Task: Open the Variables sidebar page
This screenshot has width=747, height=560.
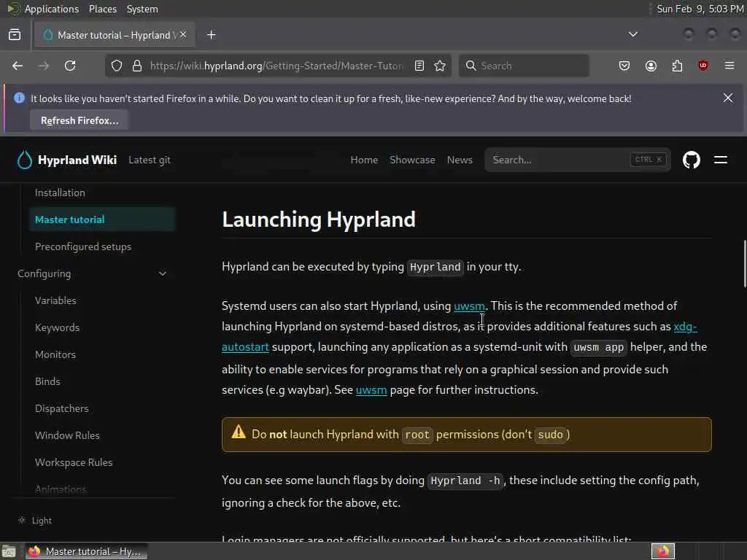Action: point(55,300)
